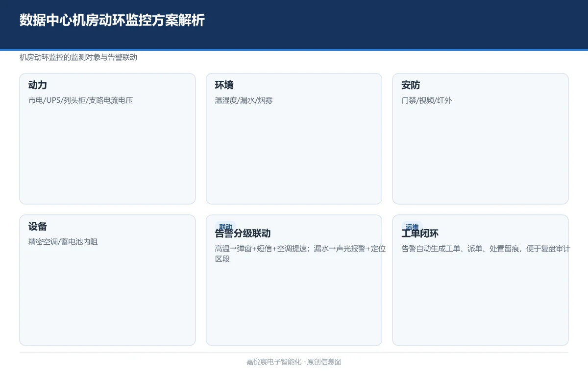Select text 告警自动生成工单、派单、处置留痕，便于复盘审计
The image size is (588, 372).
point(486,249)
